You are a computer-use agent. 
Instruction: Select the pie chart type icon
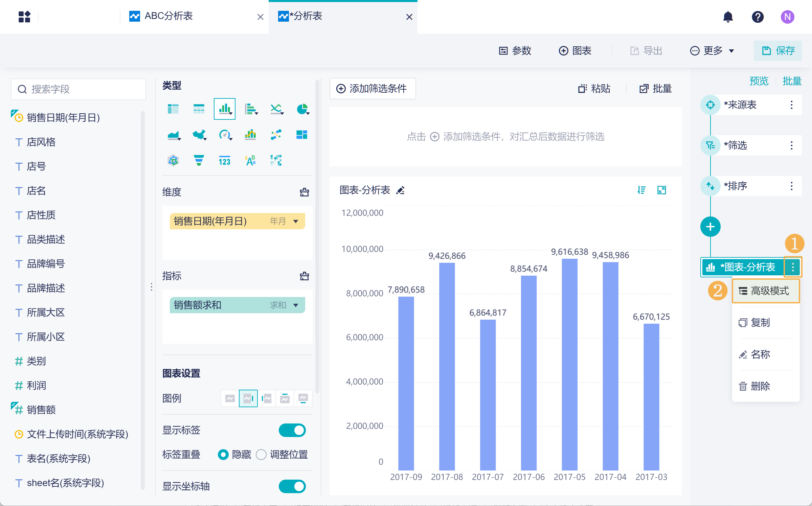pyautogui.click(x=302, y=109)
